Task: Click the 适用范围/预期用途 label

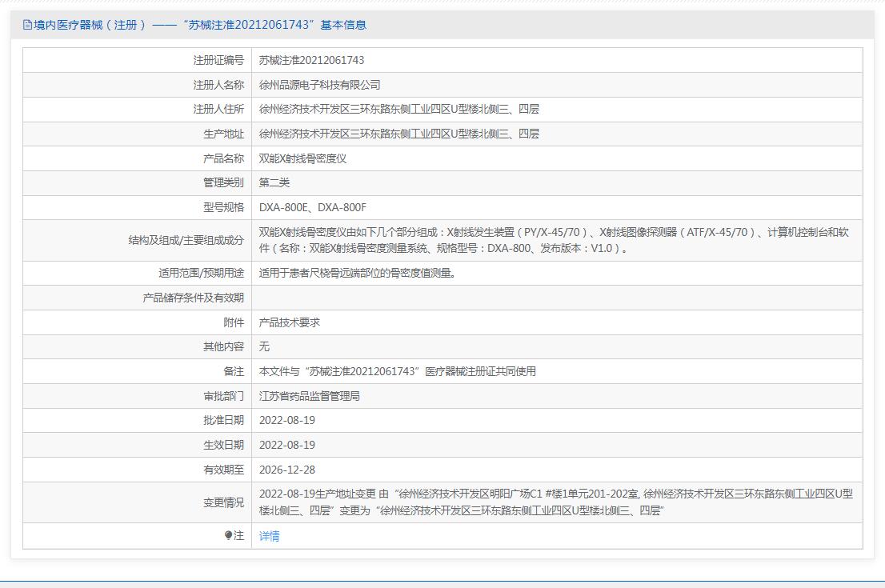Action: click(201, 273)
